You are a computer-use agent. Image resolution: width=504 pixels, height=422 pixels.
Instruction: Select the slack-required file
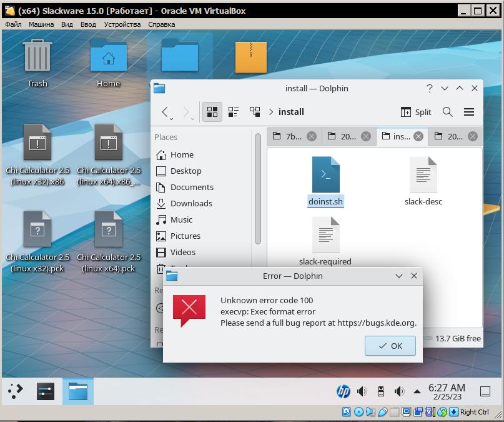[325, 241]
